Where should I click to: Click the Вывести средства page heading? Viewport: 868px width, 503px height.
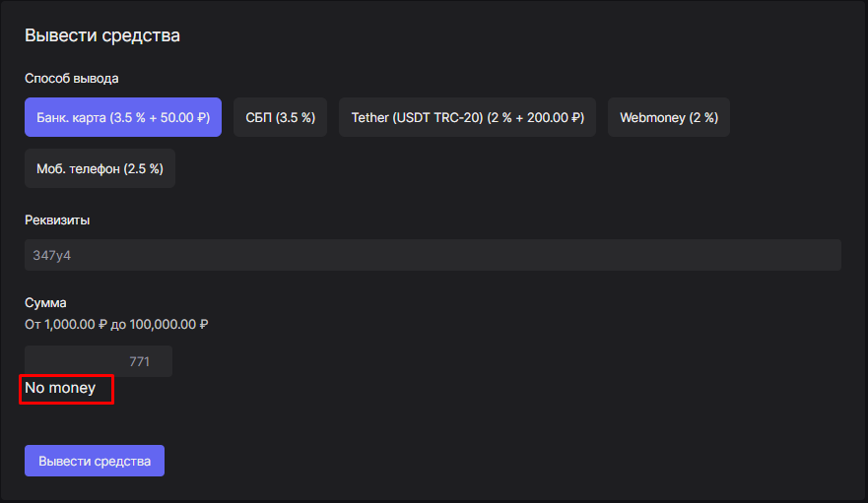pos(102,36)
